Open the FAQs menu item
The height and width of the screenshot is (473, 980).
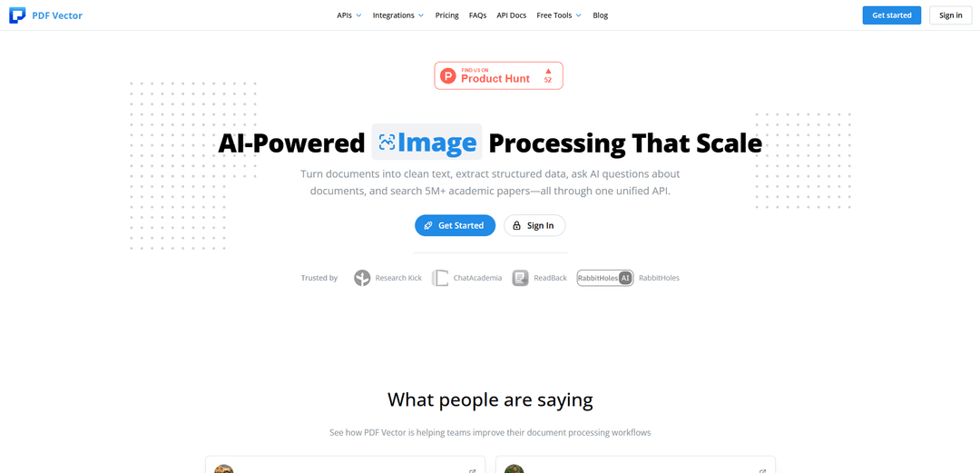[x=477, y=15]
